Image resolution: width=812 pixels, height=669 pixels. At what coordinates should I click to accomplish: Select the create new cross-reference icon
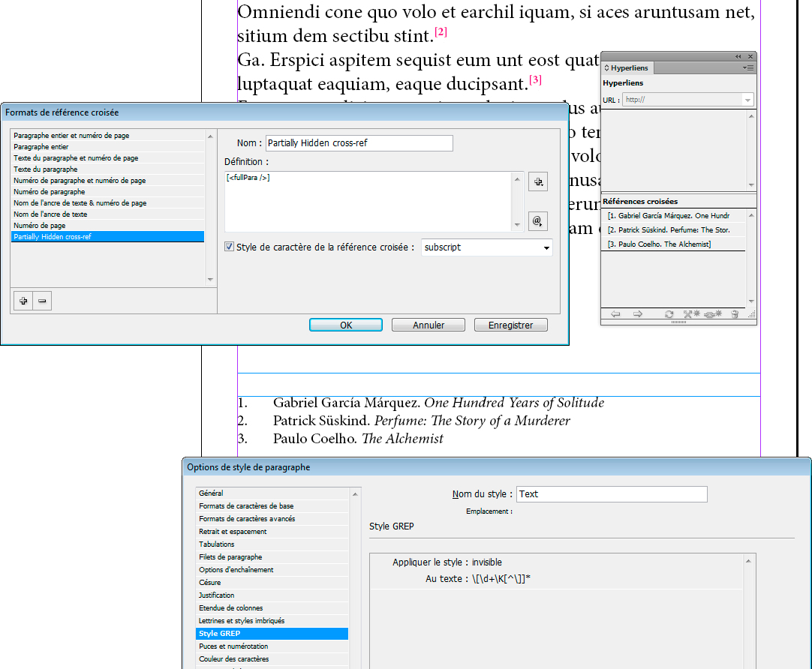(x=690, y=314)
